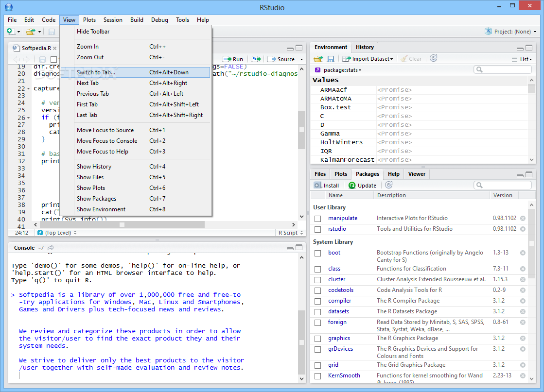Click the Packages search field

502,185
